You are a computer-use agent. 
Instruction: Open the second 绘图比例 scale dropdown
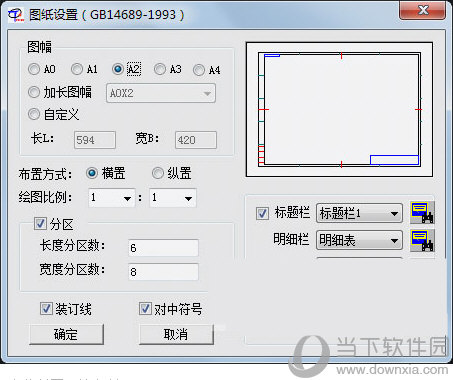click(173, 198)
